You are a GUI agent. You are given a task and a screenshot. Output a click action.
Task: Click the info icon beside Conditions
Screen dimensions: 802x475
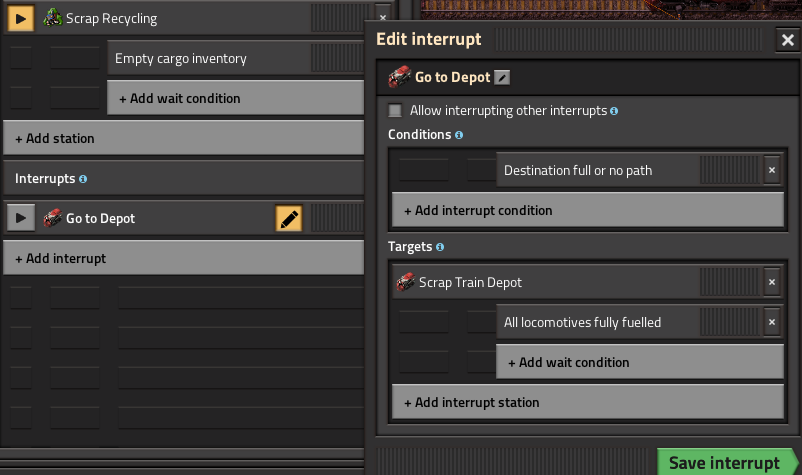(459, 135)
